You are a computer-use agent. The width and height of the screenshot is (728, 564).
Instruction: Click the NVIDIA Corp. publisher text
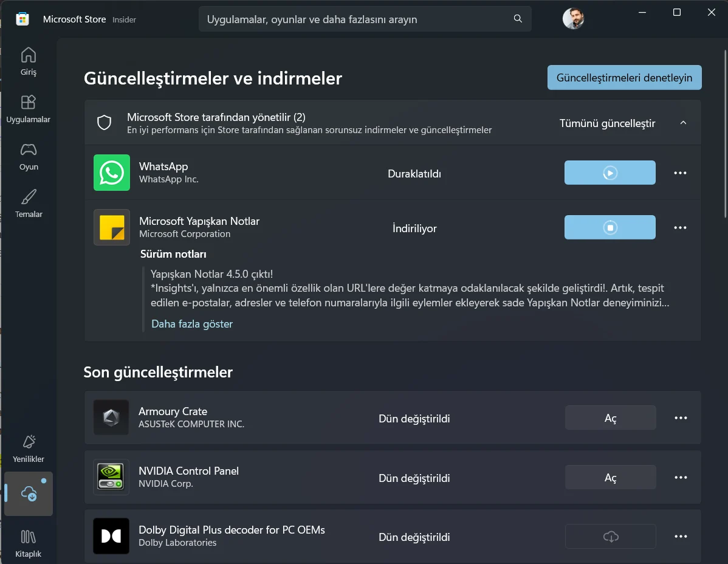click(x=166, y=483)
